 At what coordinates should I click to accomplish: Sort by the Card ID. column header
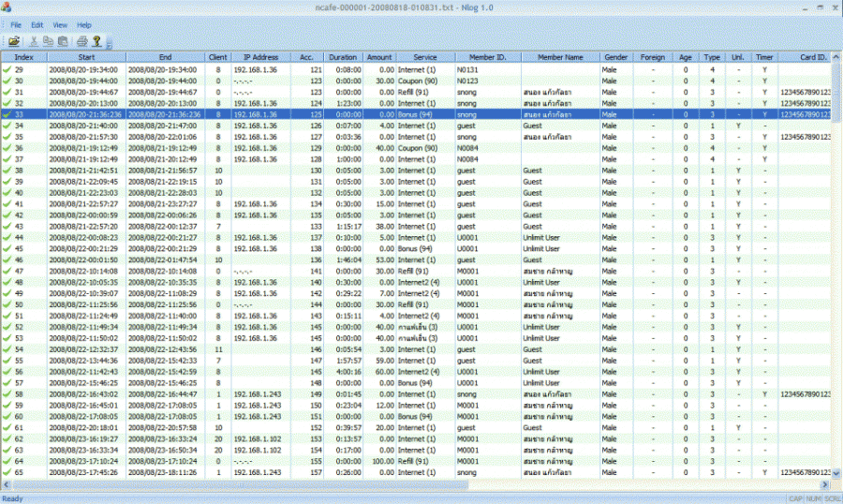point(805,57)
